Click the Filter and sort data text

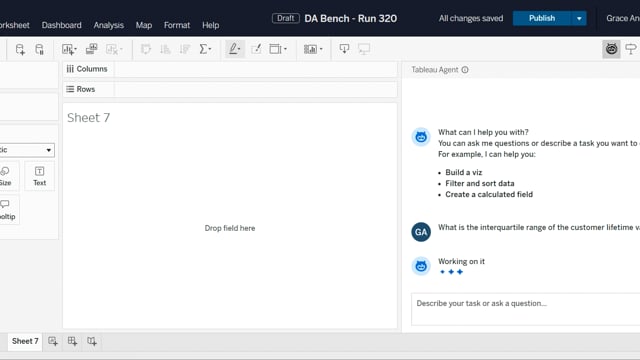(480, 183)
